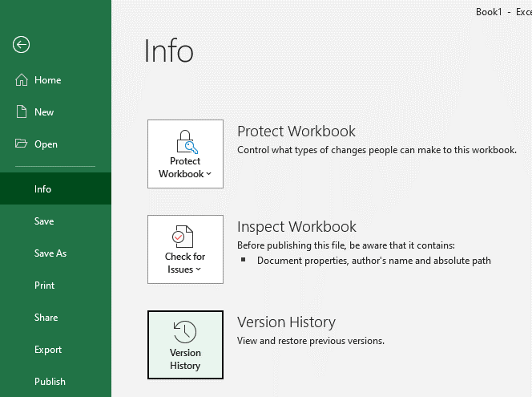Click the Home house icon in sidebar

[x=22, y=80]
